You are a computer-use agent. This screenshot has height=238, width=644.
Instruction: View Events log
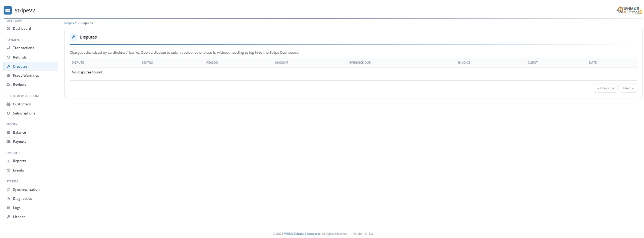click(x=31, y=170)
